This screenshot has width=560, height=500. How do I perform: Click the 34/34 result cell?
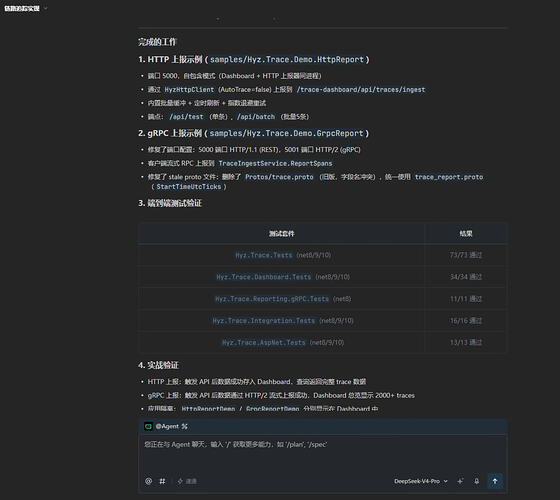click(x=466, y=277)
